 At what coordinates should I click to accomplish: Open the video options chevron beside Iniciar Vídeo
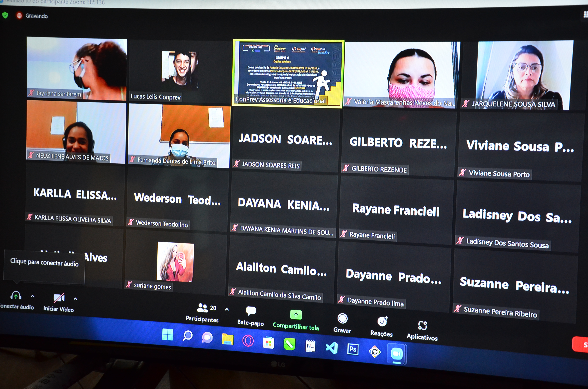coord(75,299)
